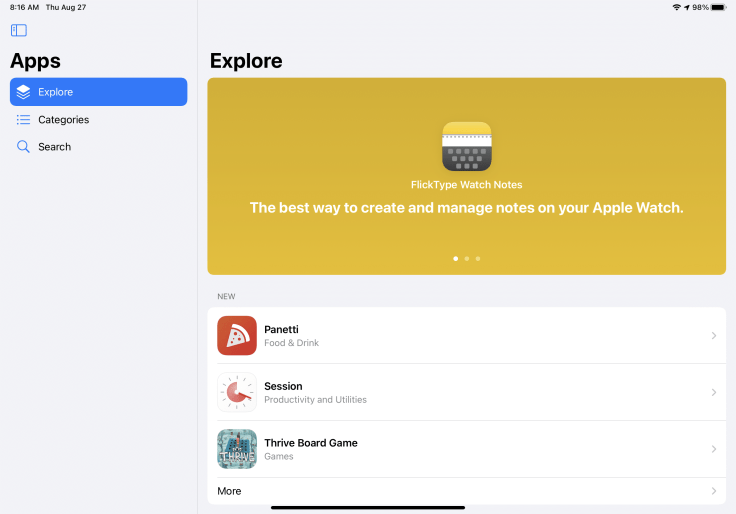Tap the home indicator bar
This screenshot has width=736, height=514.
coord(368,507)
